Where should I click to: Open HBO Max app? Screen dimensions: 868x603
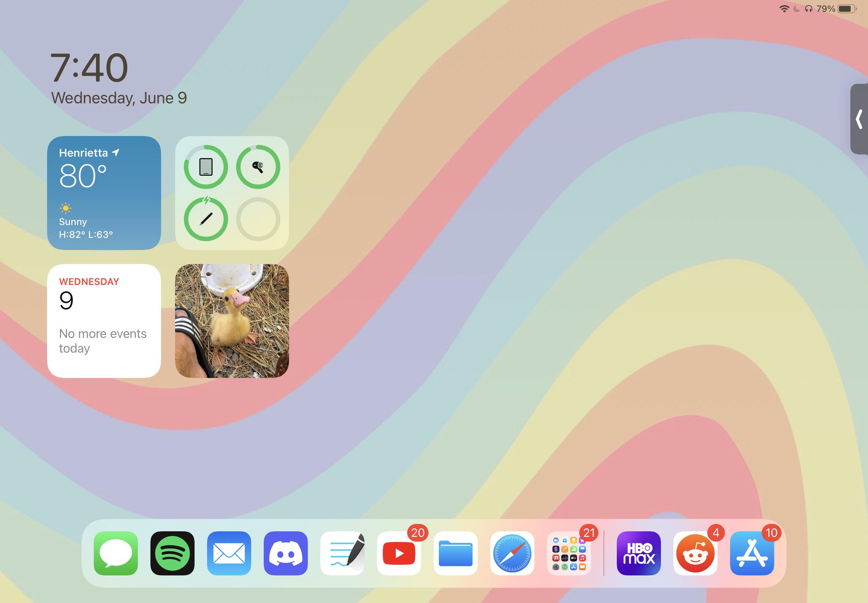[638, 553]
